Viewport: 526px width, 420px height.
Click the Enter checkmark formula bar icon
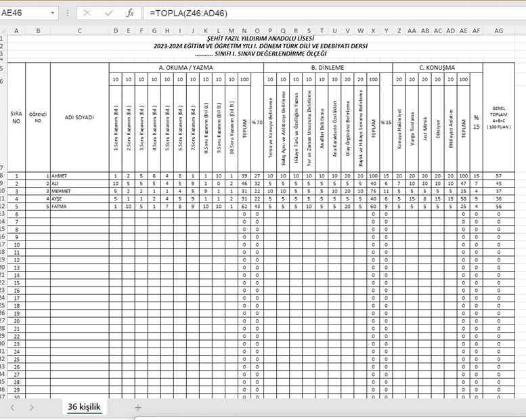109,13
